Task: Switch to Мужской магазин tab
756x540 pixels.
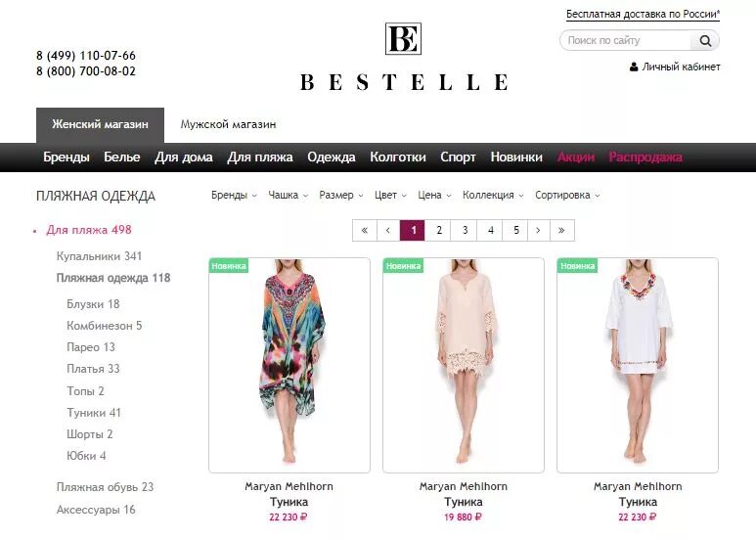Action: tap(228, 124)
